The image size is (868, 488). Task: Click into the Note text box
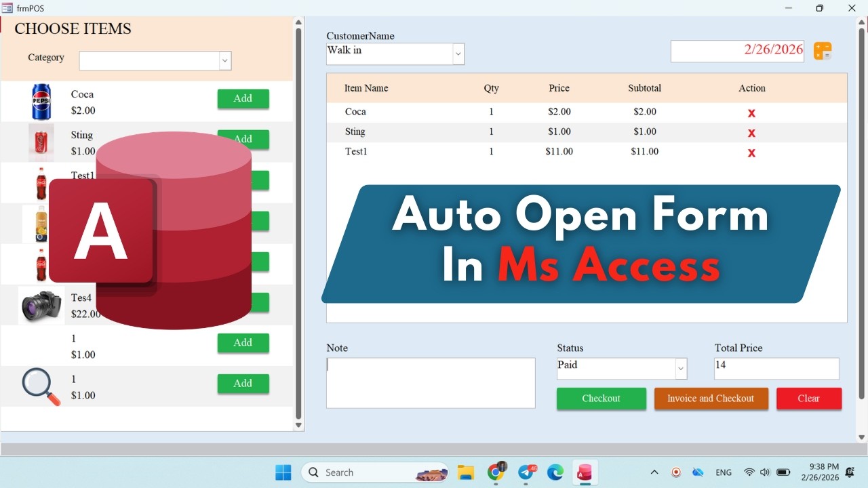point(431,383)
